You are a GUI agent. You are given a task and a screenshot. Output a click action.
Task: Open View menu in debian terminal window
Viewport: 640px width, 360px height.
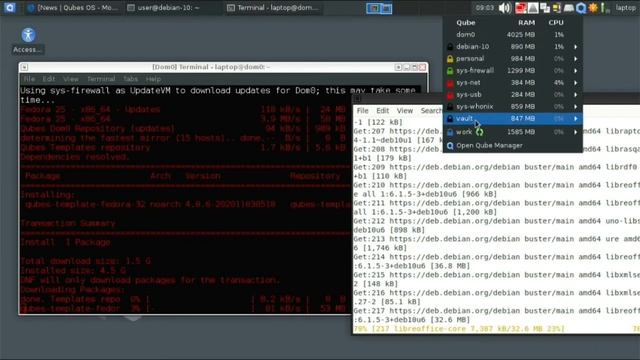(x=404, y=111)
